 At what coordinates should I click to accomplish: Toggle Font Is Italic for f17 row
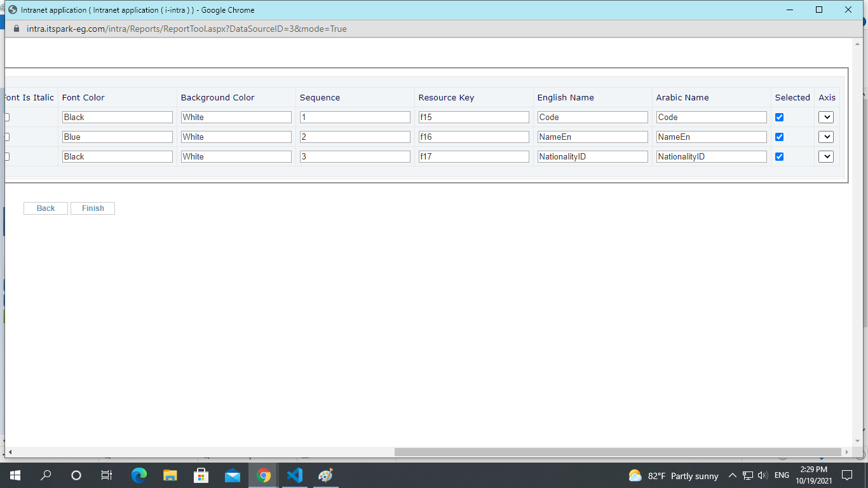pos(7,156)
